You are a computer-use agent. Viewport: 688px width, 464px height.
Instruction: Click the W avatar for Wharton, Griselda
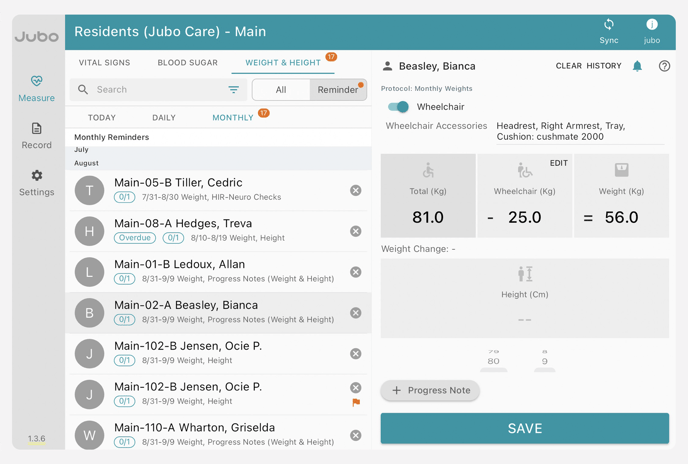tap(90, 435)
